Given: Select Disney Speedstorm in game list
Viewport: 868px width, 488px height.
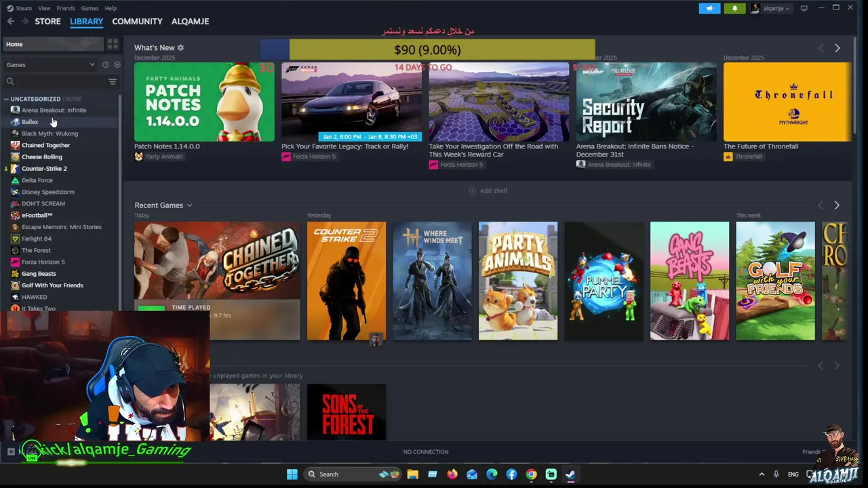Looking at the screenshot, I should [x=47, y=192].
